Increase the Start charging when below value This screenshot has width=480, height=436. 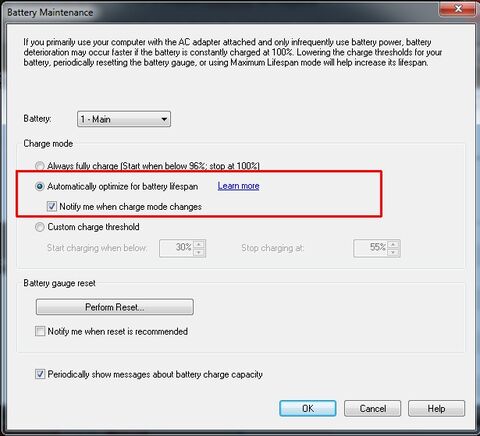[199, 244]
